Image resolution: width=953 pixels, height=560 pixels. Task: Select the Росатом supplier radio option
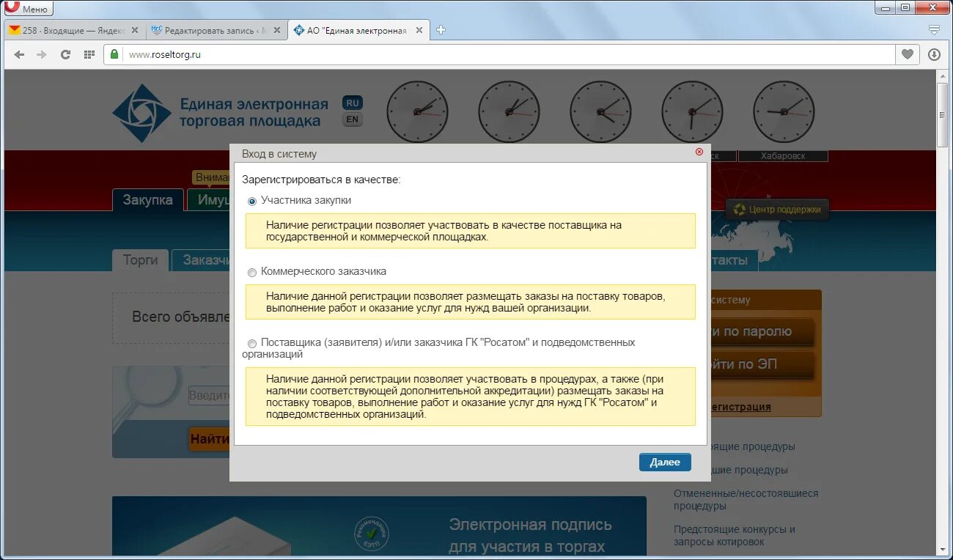252,343
